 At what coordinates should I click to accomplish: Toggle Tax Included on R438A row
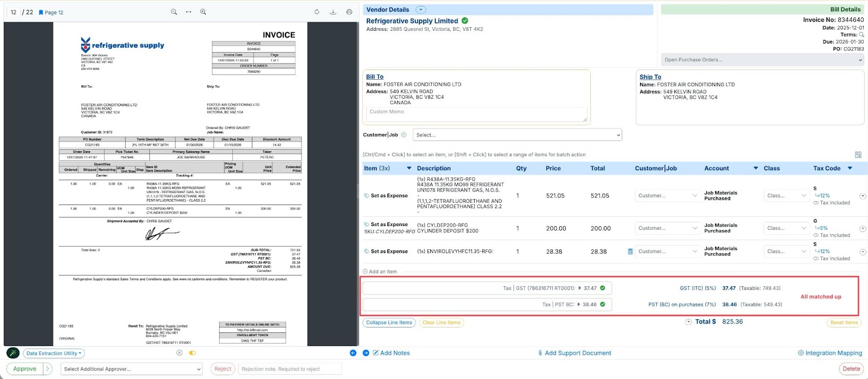pyautogui.click(x=816, y=203)
